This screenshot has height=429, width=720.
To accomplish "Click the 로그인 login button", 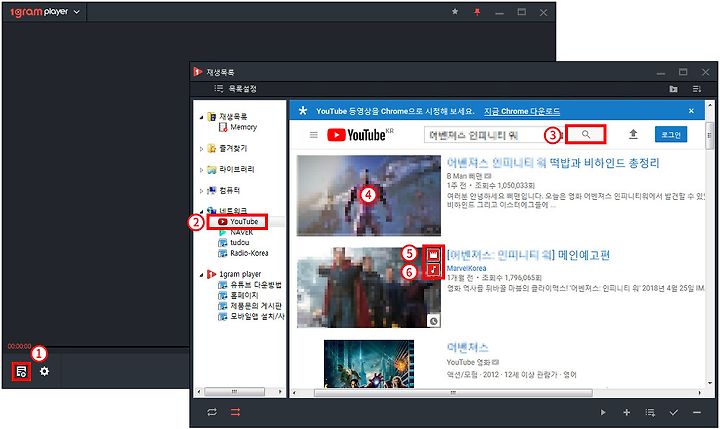I will 671,135.
